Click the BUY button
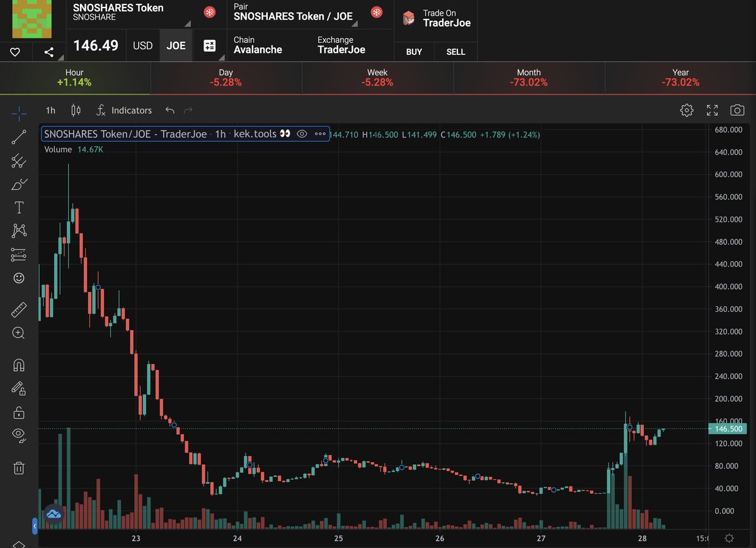Viewport: 756px width, 548px height. coord(414,52)
